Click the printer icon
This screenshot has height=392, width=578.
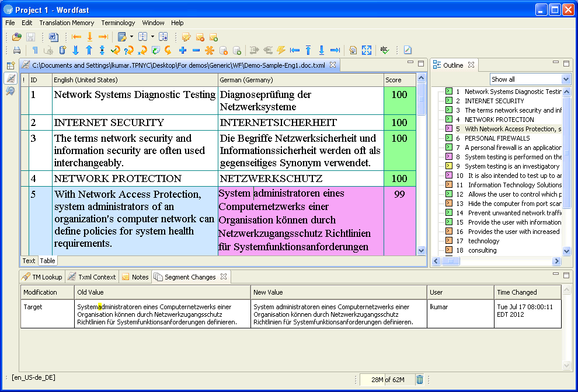17,51
